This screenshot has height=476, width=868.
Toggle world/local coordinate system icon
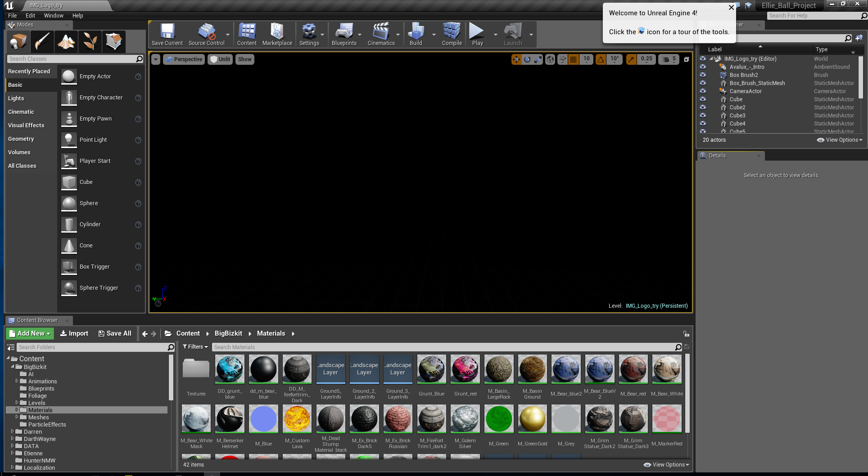550,59
